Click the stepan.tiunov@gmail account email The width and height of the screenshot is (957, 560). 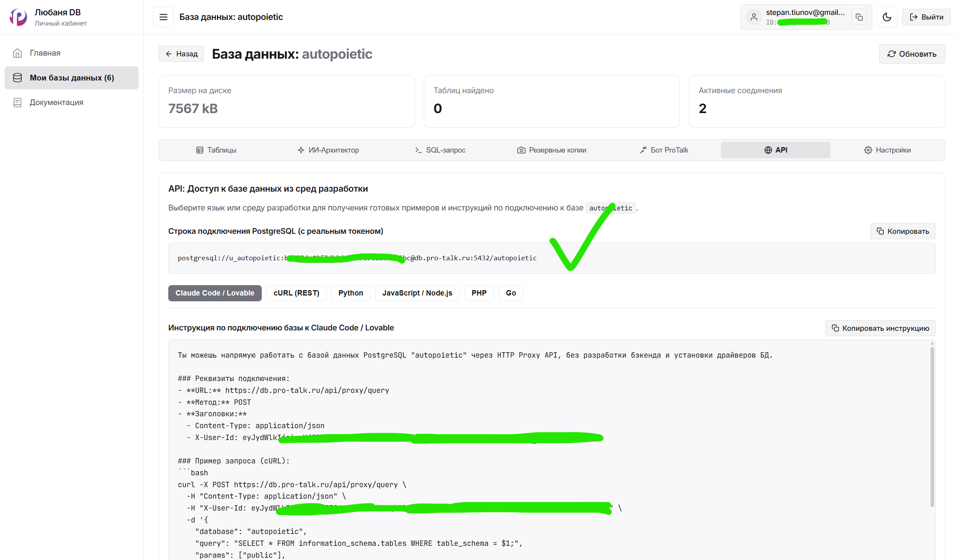coord(805,12)
